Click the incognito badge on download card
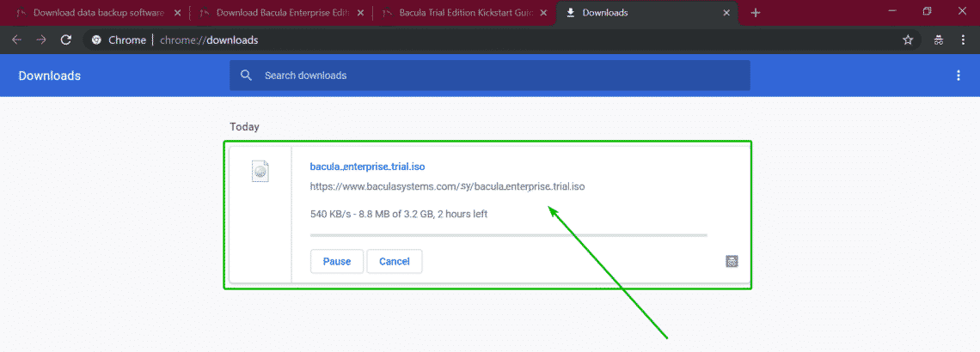The width and height of the screenshot is (980, 352). click(x=732, y=262)
